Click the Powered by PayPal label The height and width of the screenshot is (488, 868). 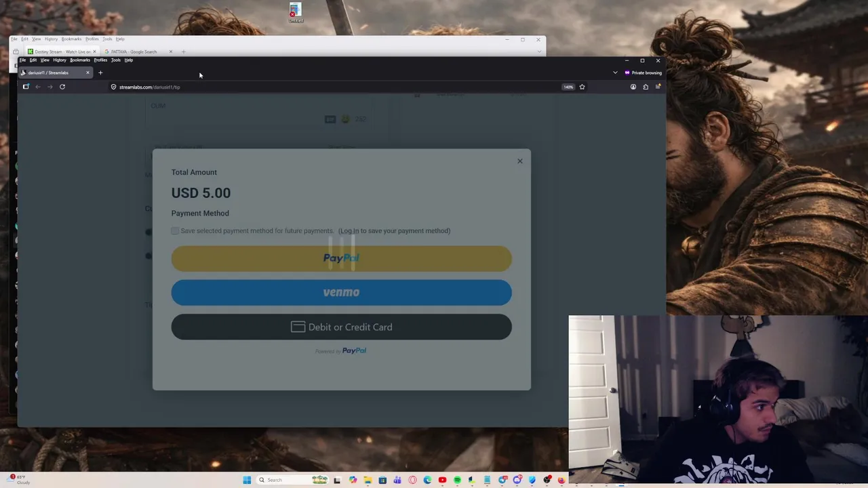(x=341, y=351)
